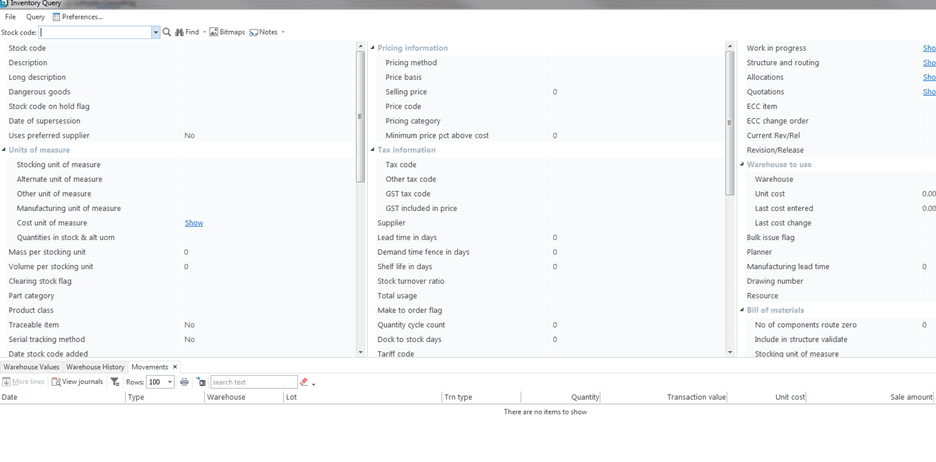Select the Dangerous goods row
The image size is (936, 462).
tap(181, 92)
